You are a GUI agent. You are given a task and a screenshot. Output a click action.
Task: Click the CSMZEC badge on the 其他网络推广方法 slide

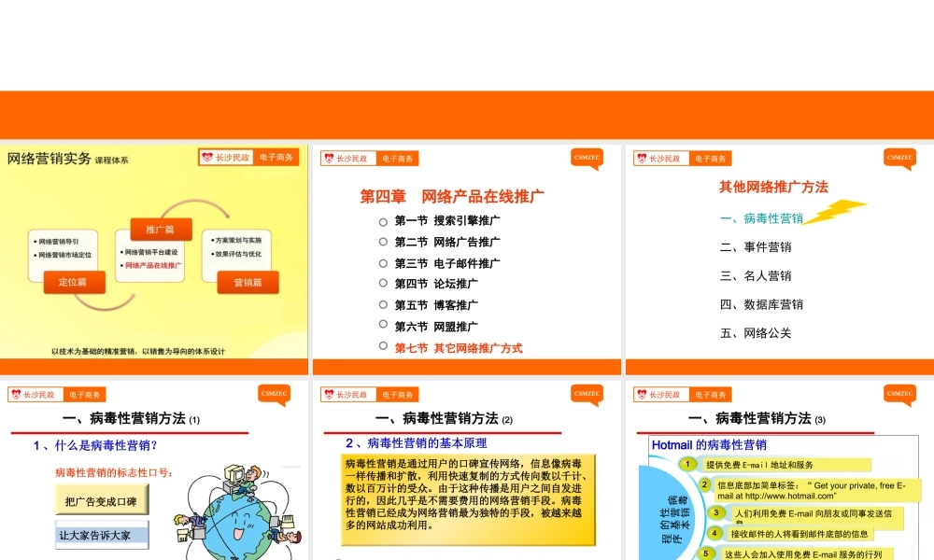tap(899, 157)
